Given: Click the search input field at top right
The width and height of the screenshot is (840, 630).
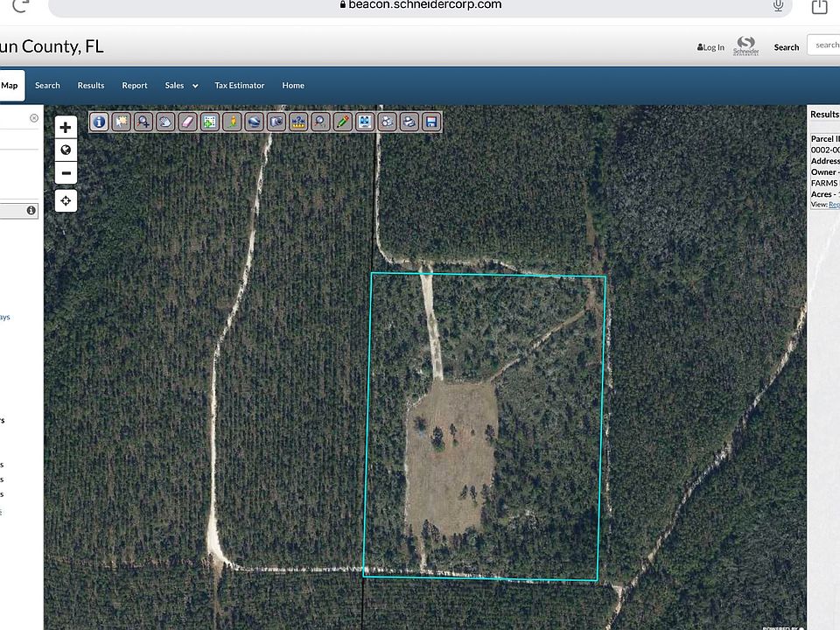Looking at the screenshot, I should click(825, 45).
